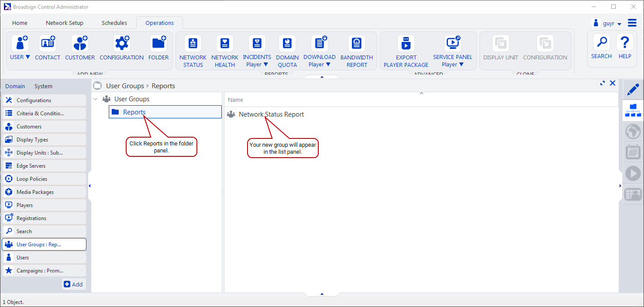Screen dimensions: 644x307
Task: Open the Network Health report
Action: point(225,44)
